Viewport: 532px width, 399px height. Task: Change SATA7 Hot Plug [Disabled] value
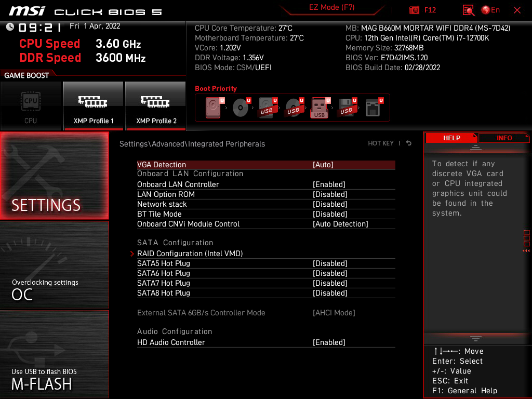(x=330, y=283)
